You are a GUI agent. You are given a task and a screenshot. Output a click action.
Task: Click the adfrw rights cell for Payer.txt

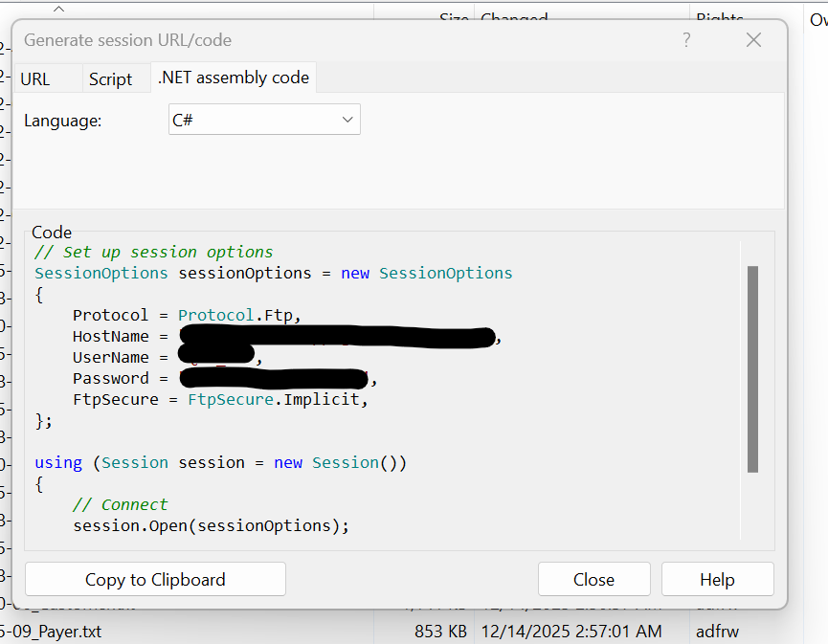coord(718,632)
